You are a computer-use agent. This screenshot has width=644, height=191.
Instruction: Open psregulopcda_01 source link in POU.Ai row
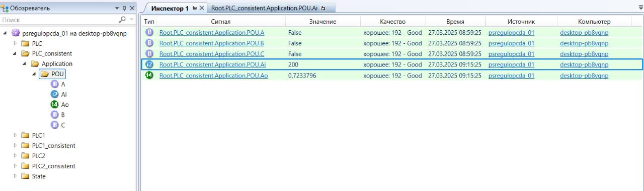(511, 65)
